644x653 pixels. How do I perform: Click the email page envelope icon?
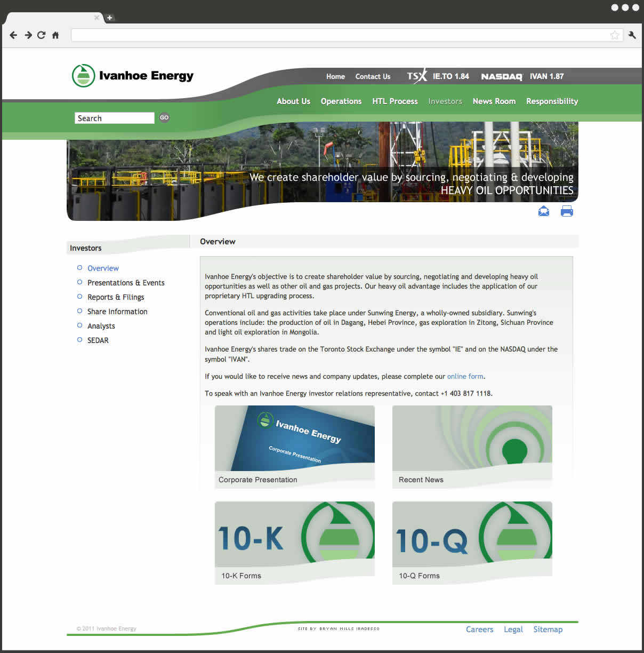point(543,211)
